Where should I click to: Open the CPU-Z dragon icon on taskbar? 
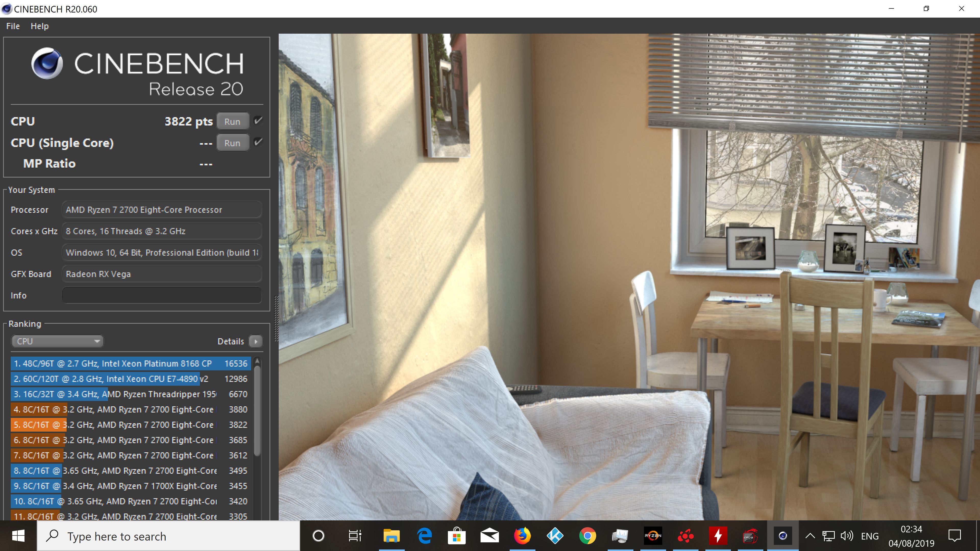pos(750,536)
